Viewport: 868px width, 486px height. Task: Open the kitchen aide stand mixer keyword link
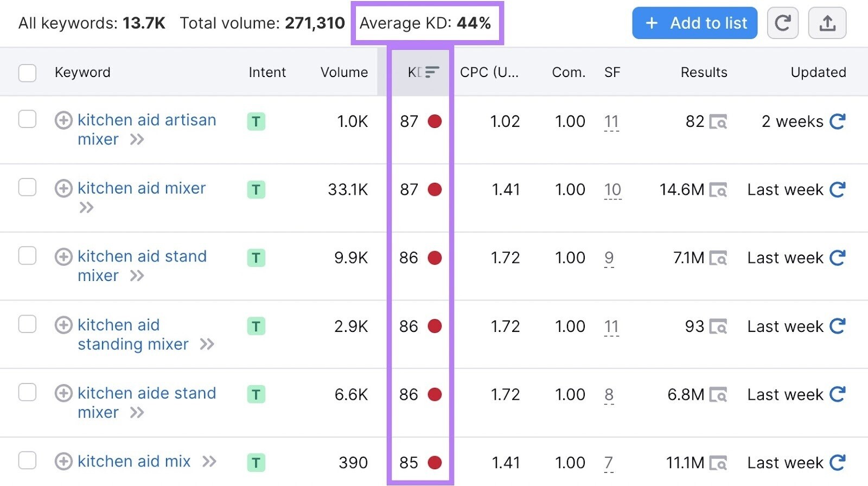coord(146,402)
